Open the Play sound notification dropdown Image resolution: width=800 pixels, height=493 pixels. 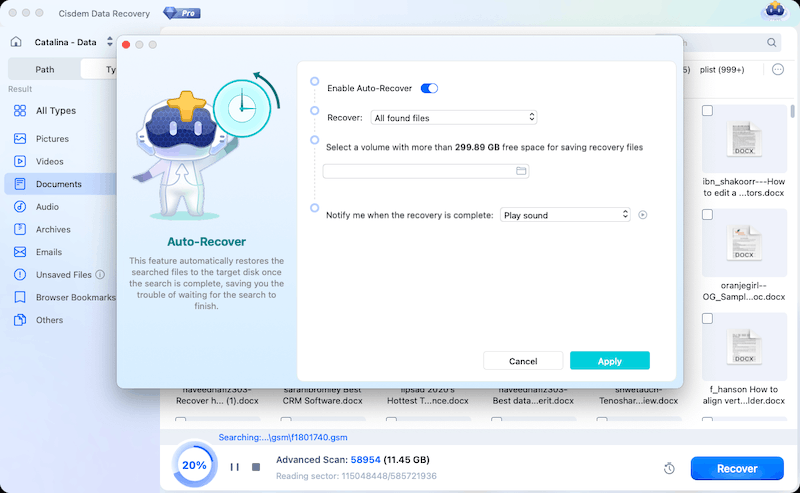565,215
